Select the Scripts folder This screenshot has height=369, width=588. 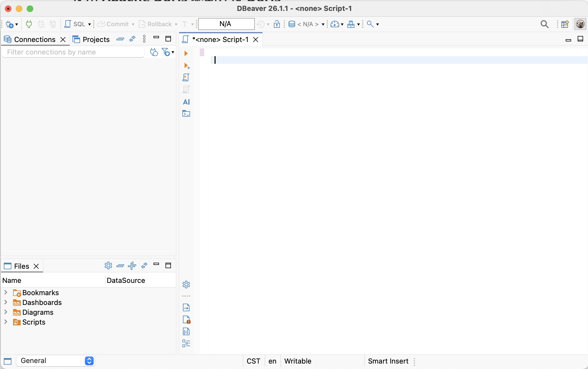coord(34,322)
